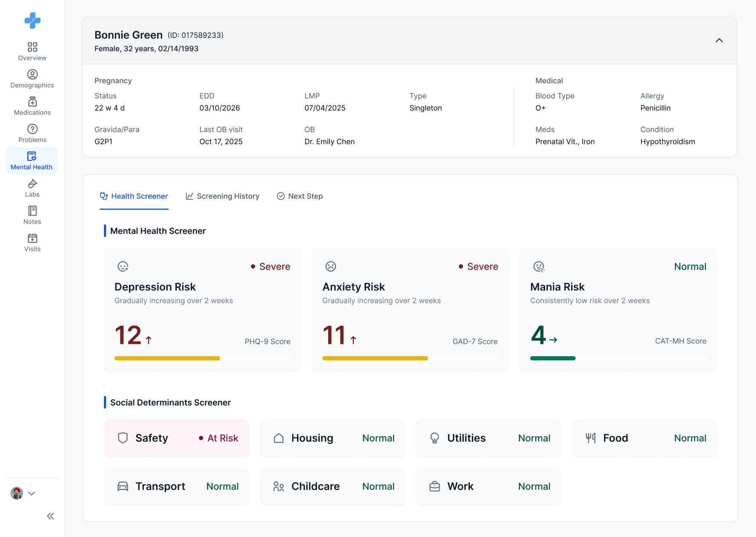Click the GAD-7 score progress bar
756x537 pixels.
410,358
